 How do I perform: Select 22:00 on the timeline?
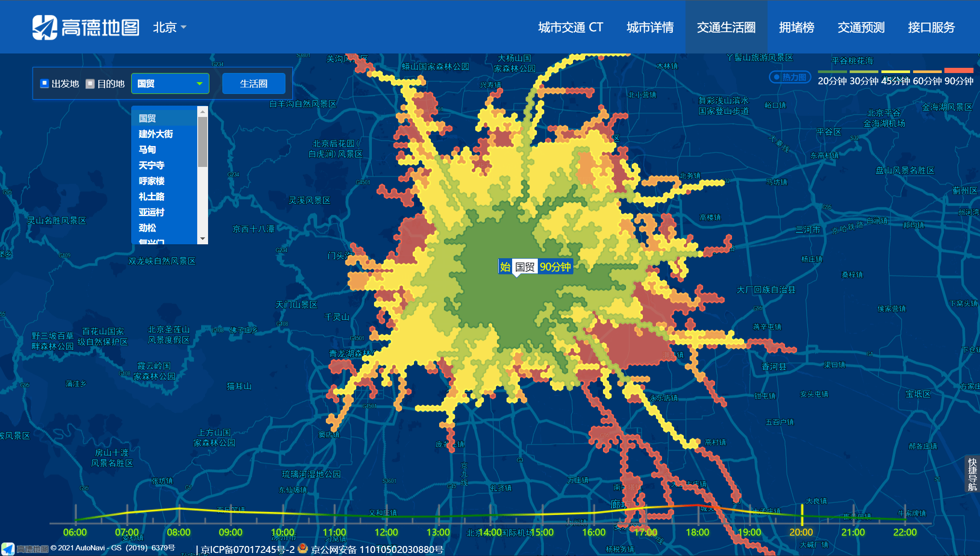coord(905,532)
